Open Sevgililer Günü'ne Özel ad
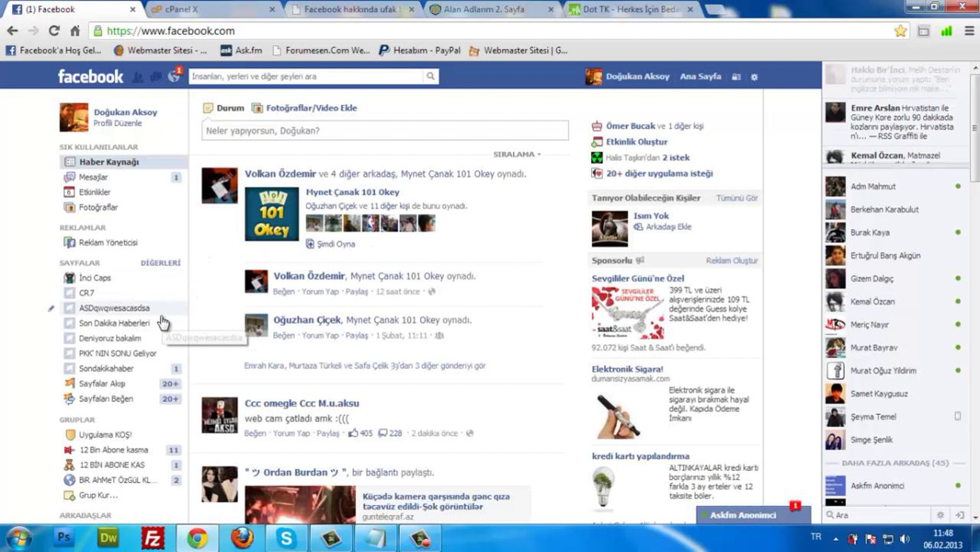 [638, 278]
